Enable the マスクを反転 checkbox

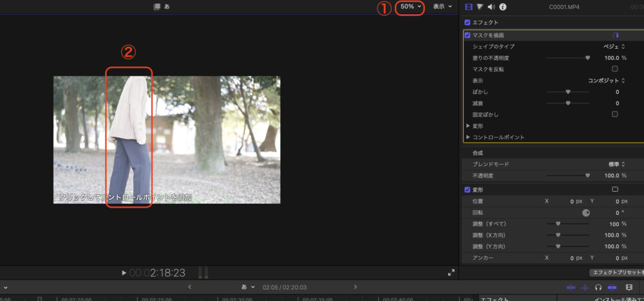tap(615, 69)
